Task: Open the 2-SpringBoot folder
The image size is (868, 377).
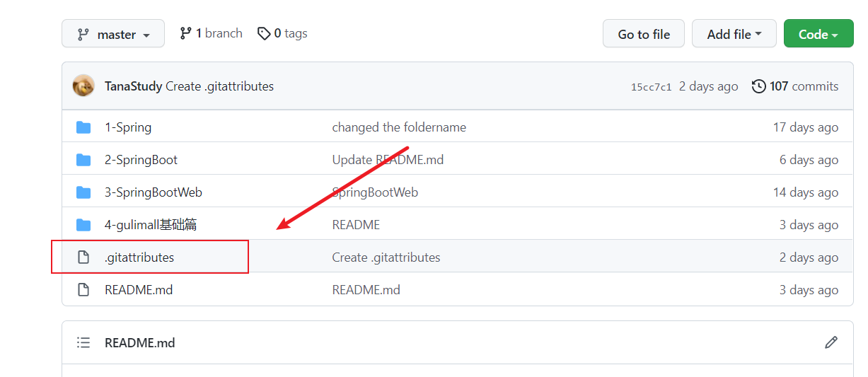Action: tap(141, 160)
